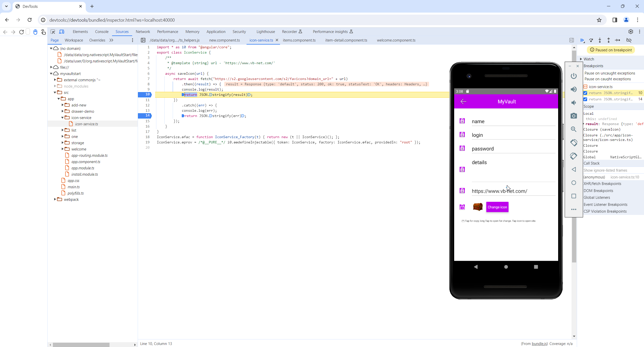Uncheck line 10 breakpoint checkbox

coord(585,93)
